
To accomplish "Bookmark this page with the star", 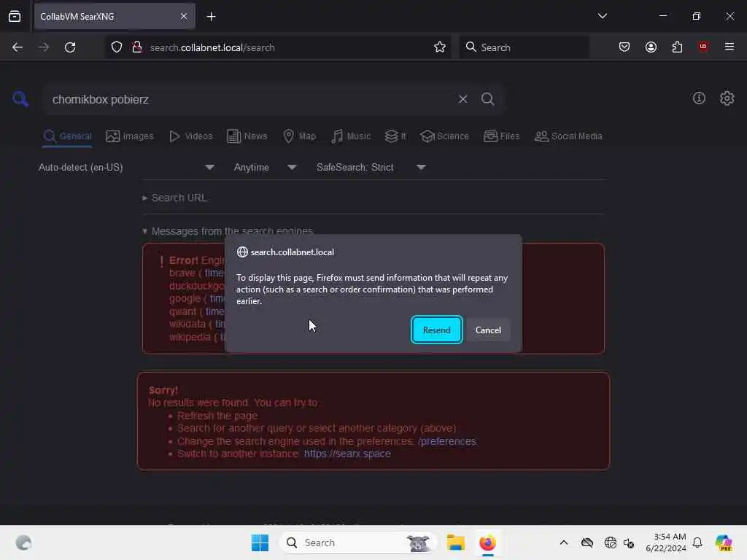I will 440,47.
